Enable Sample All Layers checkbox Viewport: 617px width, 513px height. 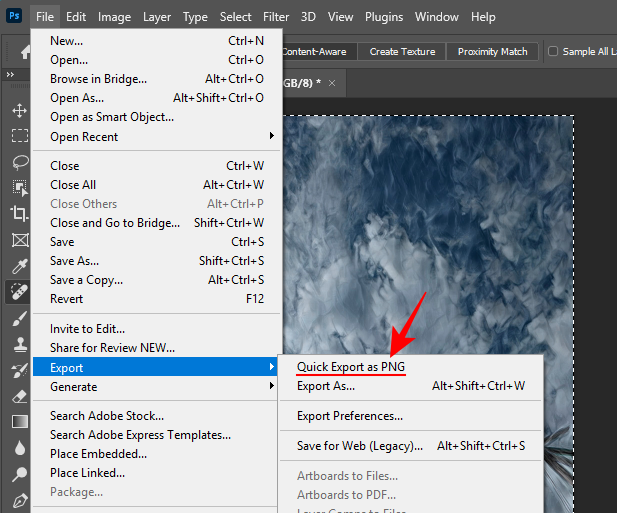tap(553, 51)
